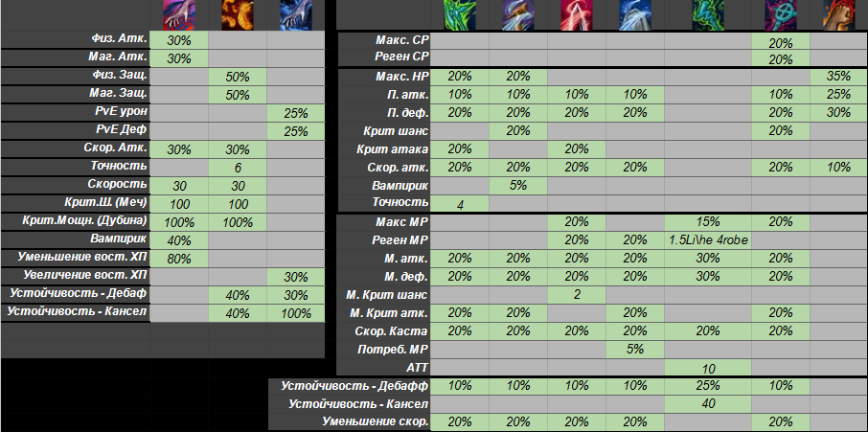Click the 80% Уменьшение вост. ХП cell
The height and width of the screenshot is (432, 868).
pos(178,258)
